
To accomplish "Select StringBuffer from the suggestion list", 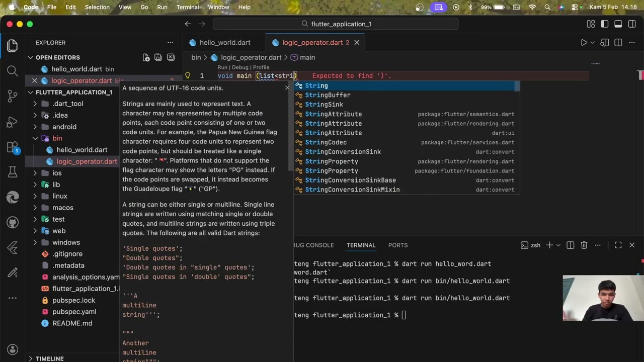I will (328, 95).
